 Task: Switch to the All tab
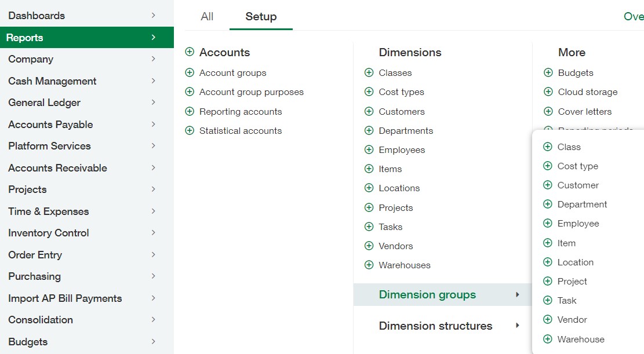click(x=207, y=16)
